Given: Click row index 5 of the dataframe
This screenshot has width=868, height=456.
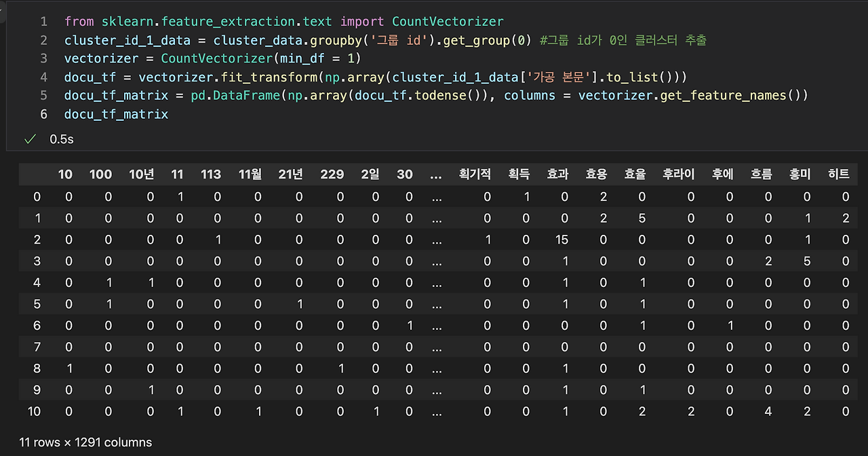Looking at the screenshot, I should click(37, 304).
